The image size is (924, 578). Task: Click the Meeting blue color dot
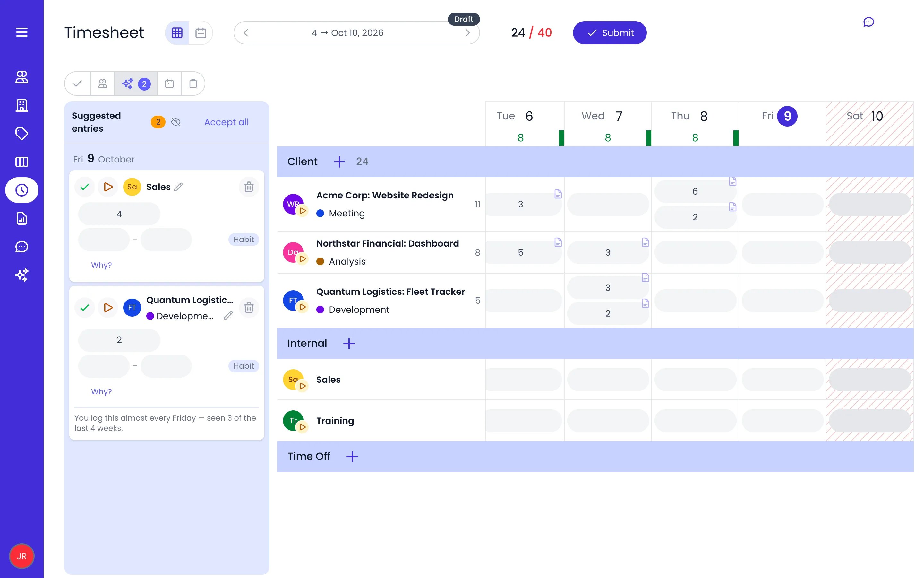(320, 213)
